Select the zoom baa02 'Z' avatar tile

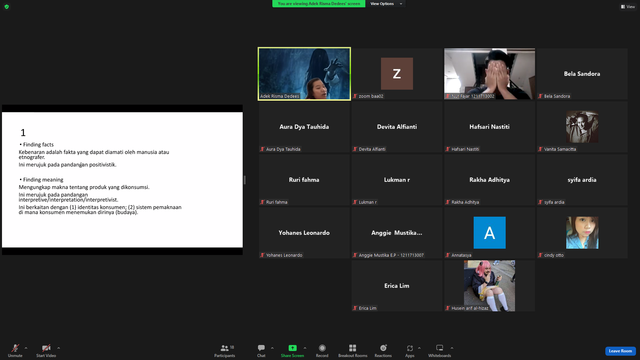(397, 74)
